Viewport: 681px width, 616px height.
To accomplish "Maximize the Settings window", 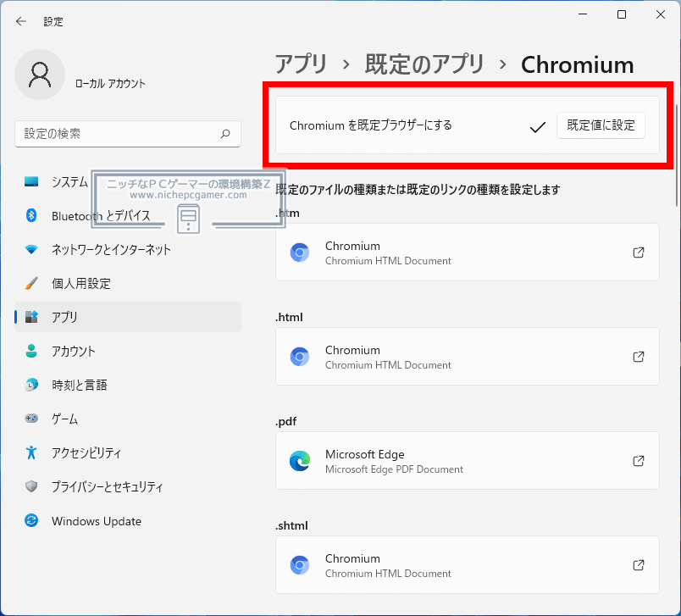I will pyautogui.click(x=622, y=14).
